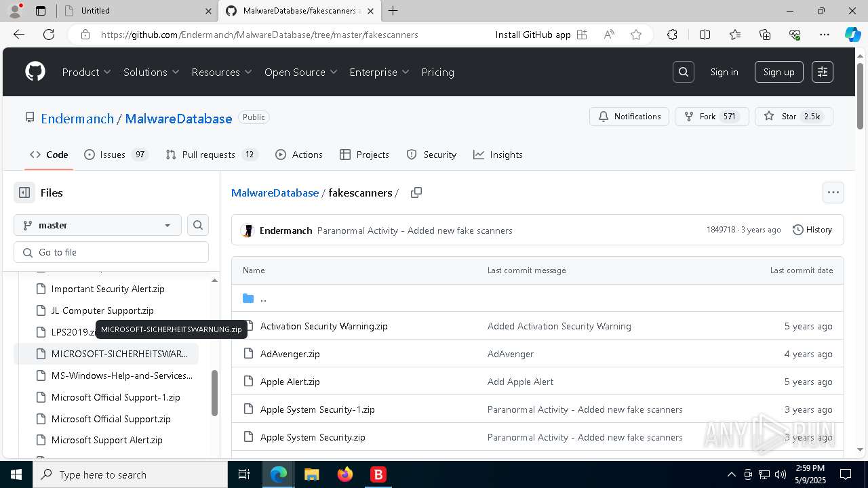Collapse the Files side panel icon
This screenshot has width=868, height=488.
point(24,192)
